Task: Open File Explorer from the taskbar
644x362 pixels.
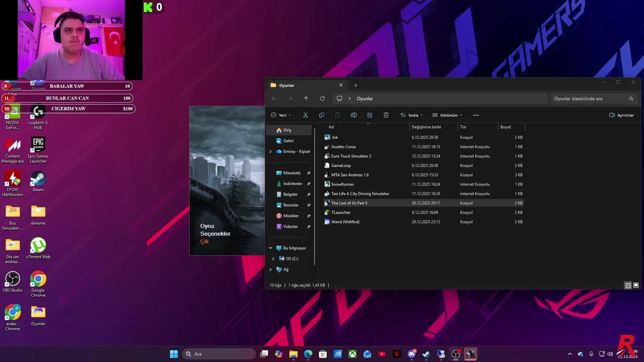Action: (293, 354)
